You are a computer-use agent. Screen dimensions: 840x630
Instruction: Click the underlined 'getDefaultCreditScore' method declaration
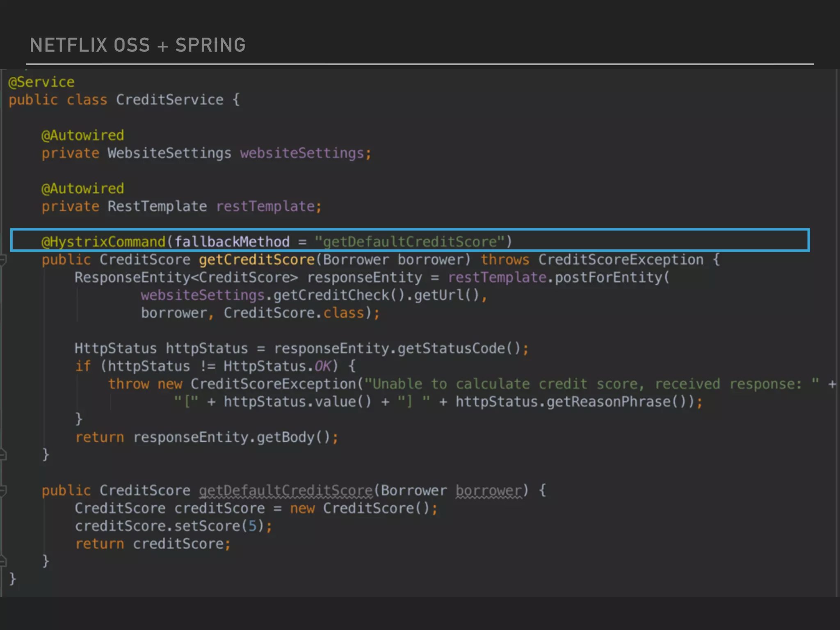[x=286, y=491]
